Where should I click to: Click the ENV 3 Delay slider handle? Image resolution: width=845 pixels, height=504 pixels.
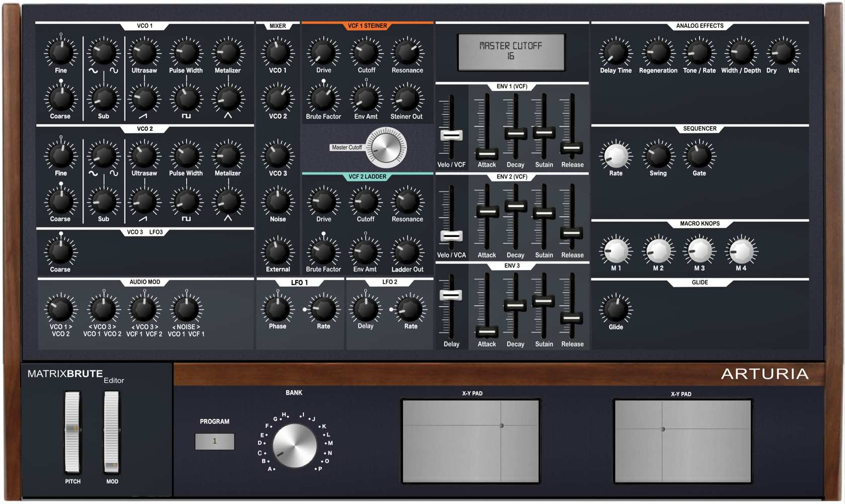coord(451,295)
